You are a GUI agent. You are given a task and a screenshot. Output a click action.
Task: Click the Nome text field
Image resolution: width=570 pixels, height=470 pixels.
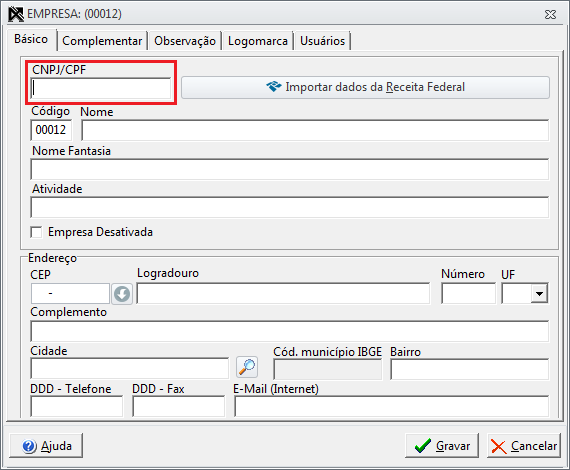click(315, 130)
